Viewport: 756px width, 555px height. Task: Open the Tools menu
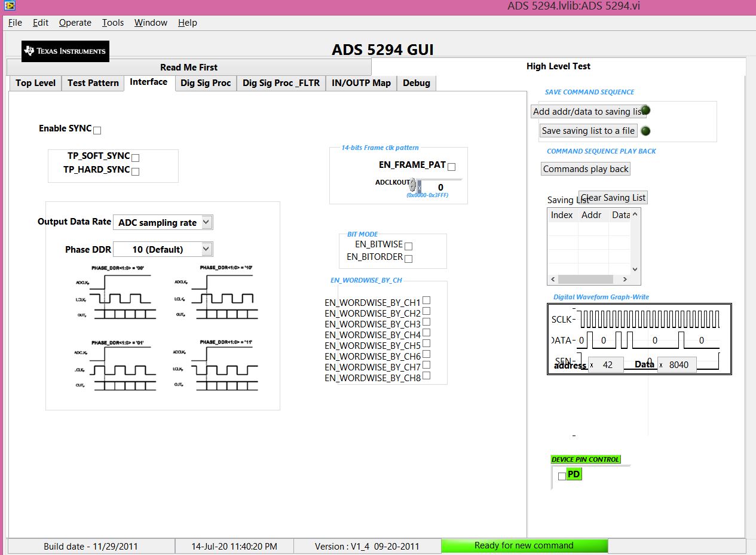pos(113,23)
